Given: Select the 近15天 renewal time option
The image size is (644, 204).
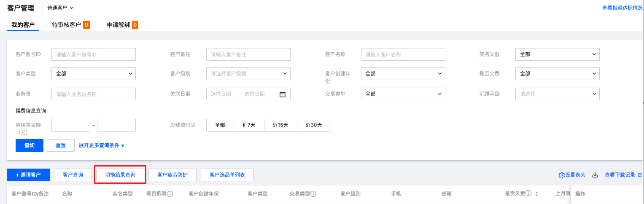Looking at the screenshot, I should pyautogui.click(x=280, y=125).
